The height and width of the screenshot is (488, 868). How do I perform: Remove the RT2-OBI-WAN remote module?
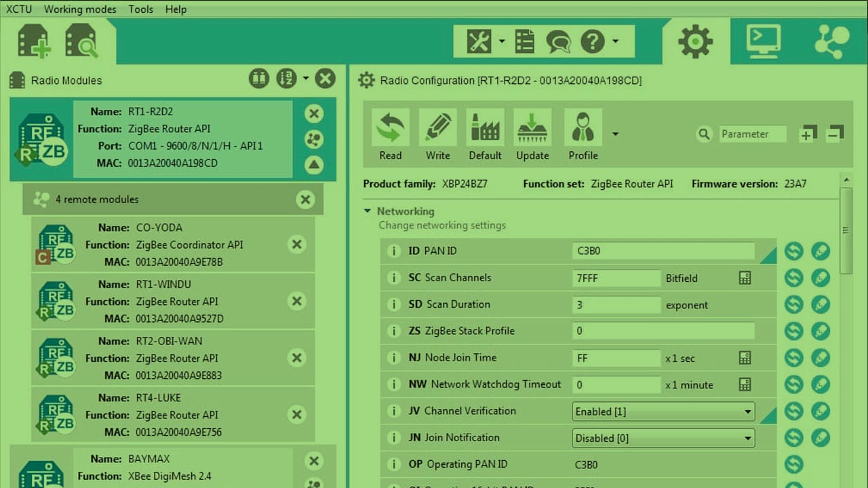[296, 358]
